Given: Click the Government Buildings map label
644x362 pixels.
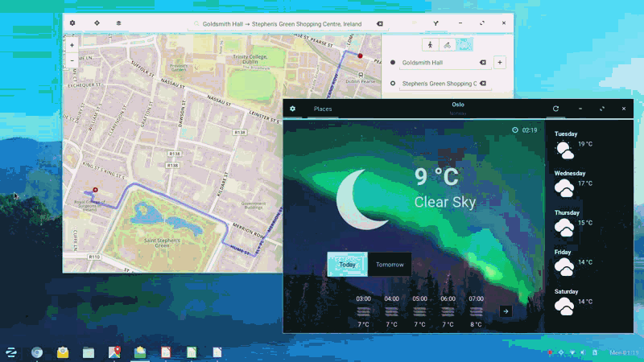Looking at the screenshot, I should 254,205.
